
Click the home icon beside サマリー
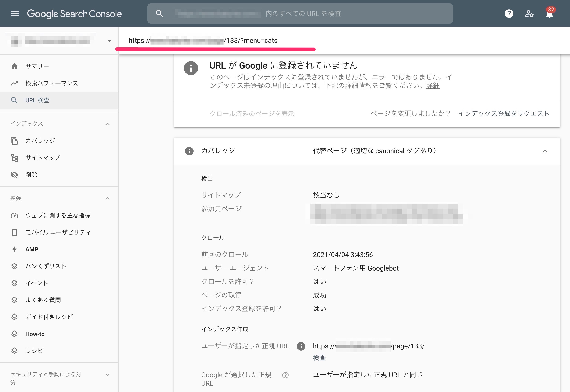(x=14, y=66)
